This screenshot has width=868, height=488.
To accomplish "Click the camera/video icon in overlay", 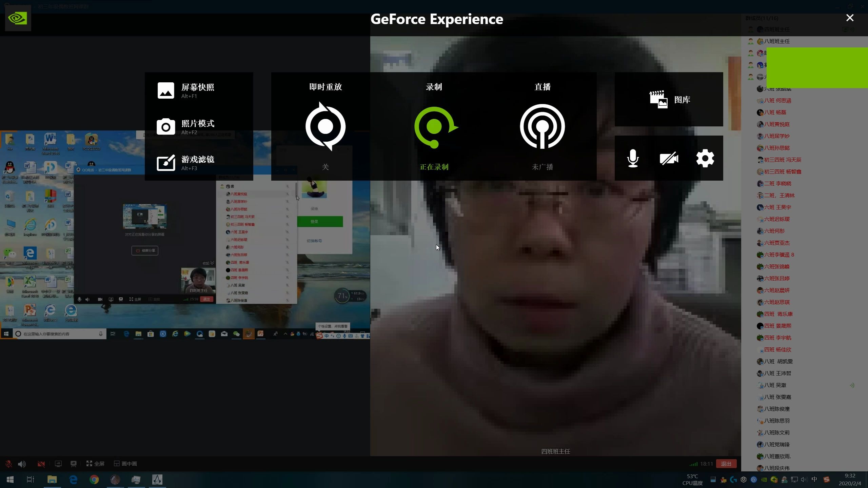I will (x=668, y=158).
